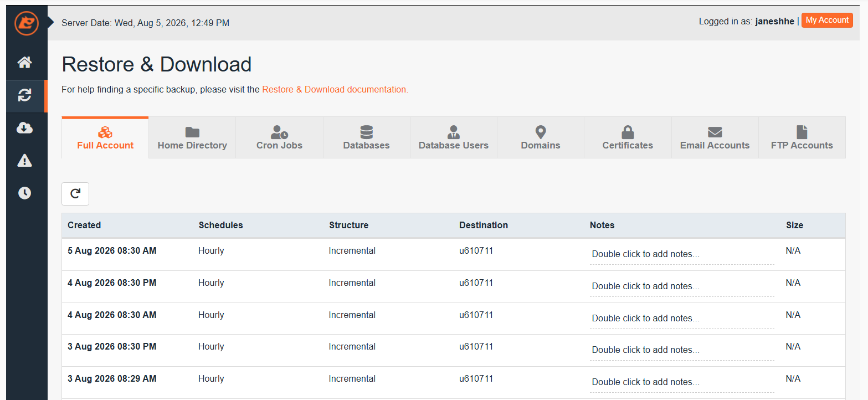Sort by the Created column header
868x400 pixels.
[84, 225]
